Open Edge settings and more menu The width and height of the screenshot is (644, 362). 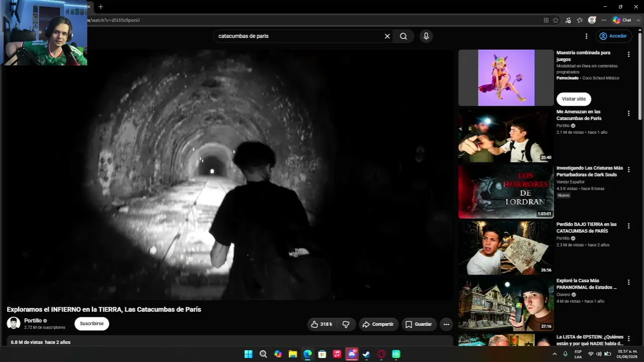click(x=604, y=20)
